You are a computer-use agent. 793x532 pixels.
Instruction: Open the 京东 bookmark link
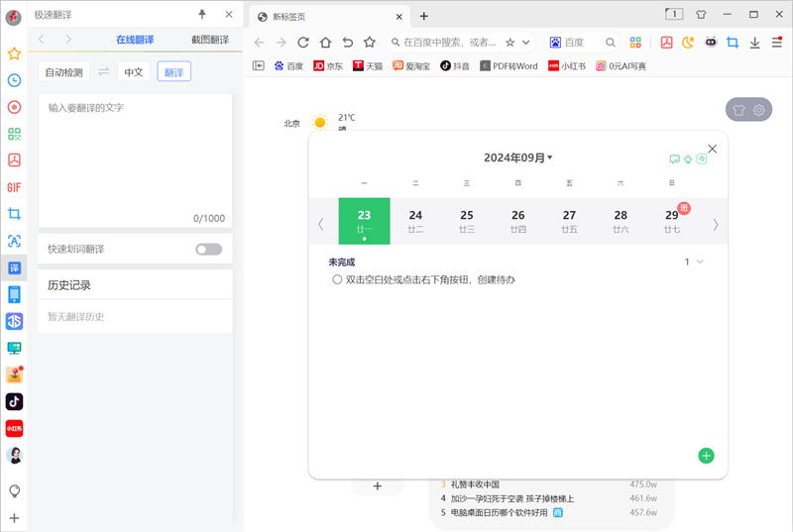click(328, 66)
